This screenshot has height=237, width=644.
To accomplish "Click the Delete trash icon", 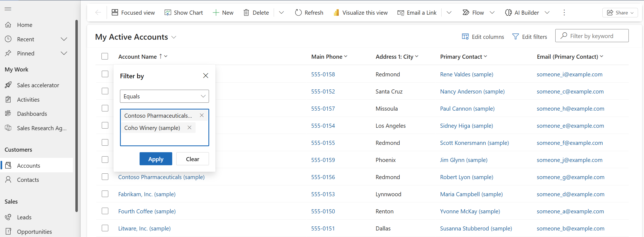I will [x=246, y=13].
